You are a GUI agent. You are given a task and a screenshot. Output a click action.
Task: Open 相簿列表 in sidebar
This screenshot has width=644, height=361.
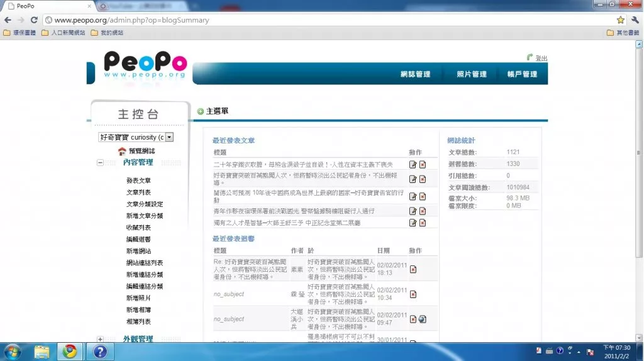[138, 321]
